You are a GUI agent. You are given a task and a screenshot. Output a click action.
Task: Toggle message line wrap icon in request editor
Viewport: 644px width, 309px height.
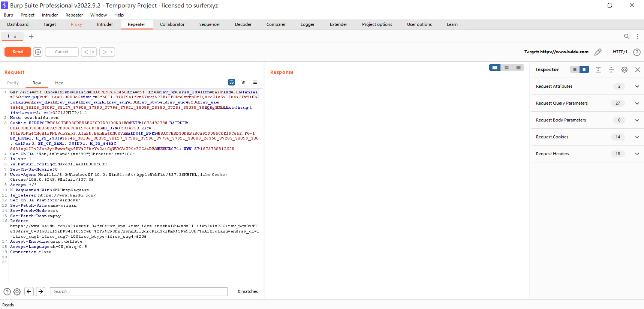coord(232,82)
